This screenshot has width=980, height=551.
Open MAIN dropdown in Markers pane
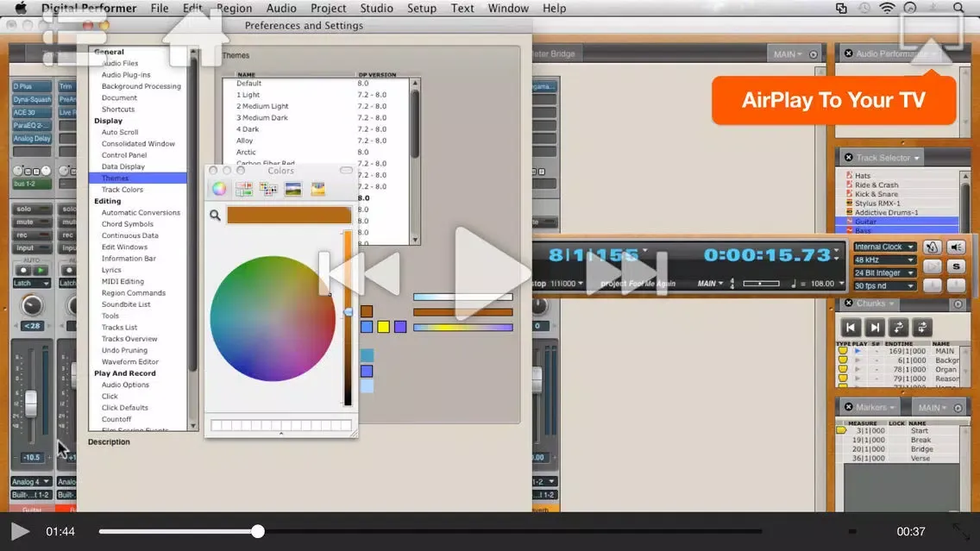point(932,408)
